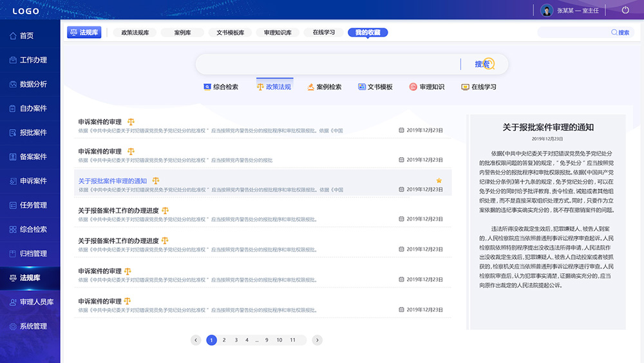Open the 关于报批案件审理的通知 entry

click(113, 181)
